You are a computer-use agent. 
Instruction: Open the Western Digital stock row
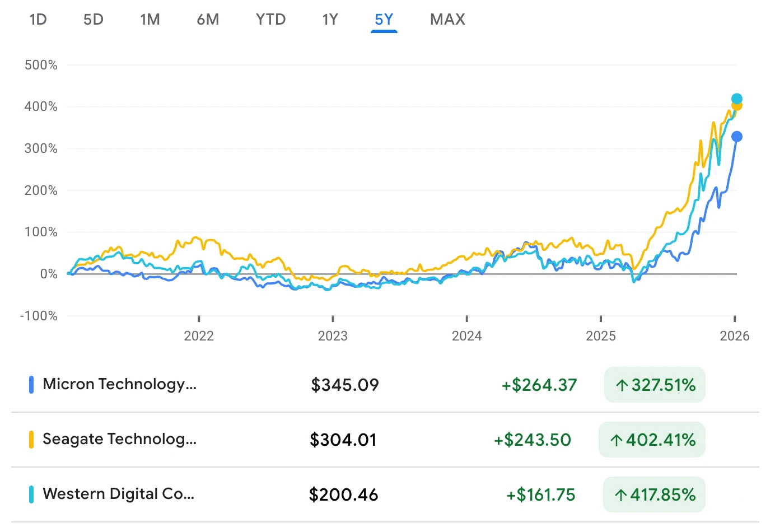[119, 494]
